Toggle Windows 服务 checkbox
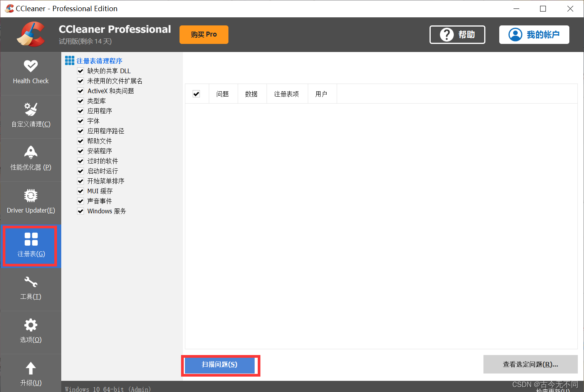The image size is (584, 392). 81,211
